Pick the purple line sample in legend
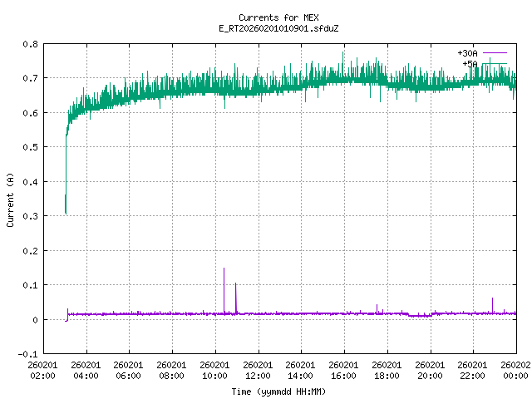Viewport: 532px width, 399px height. pos(494,53)
